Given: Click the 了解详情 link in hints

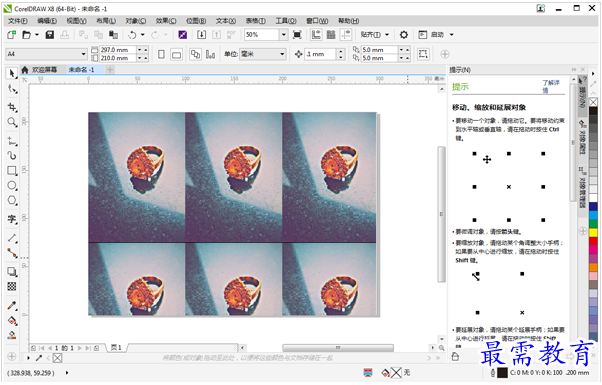Looking at the screenshot, I should (551, 86).
